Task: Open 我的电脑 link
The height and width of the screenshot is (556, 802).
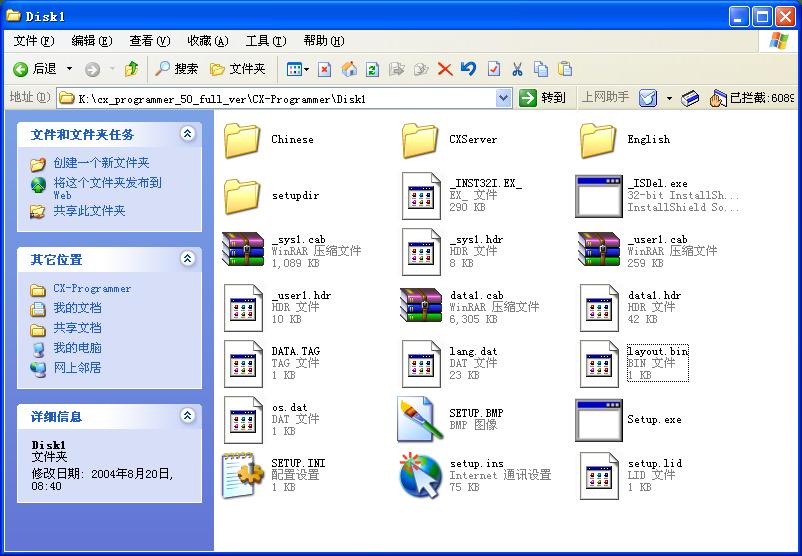Action: click(x=77, y=348)
